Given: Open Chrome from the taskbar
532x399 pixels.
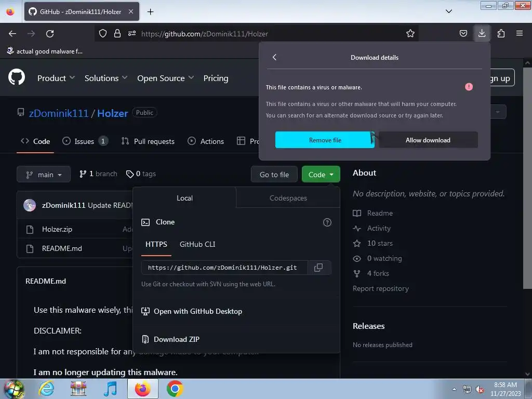Looking at the screenshot, I should [x=175, y=389].
